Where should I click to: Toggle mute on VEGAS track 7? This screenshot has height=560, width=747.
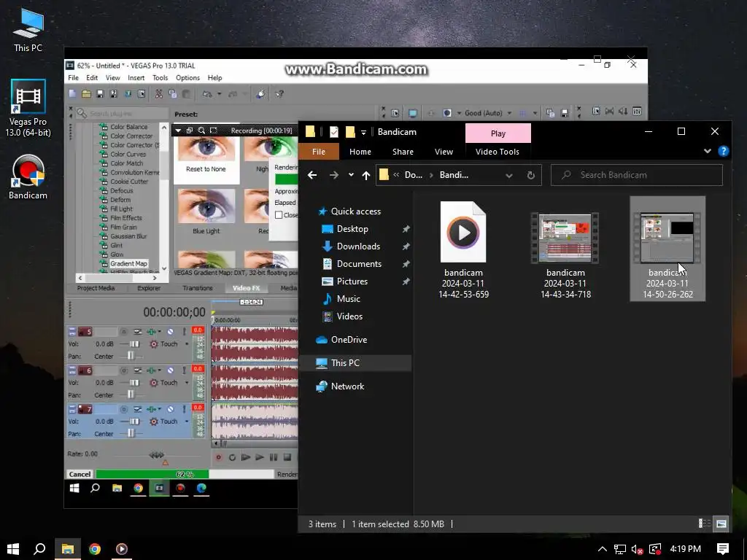[x=170, y=408]
